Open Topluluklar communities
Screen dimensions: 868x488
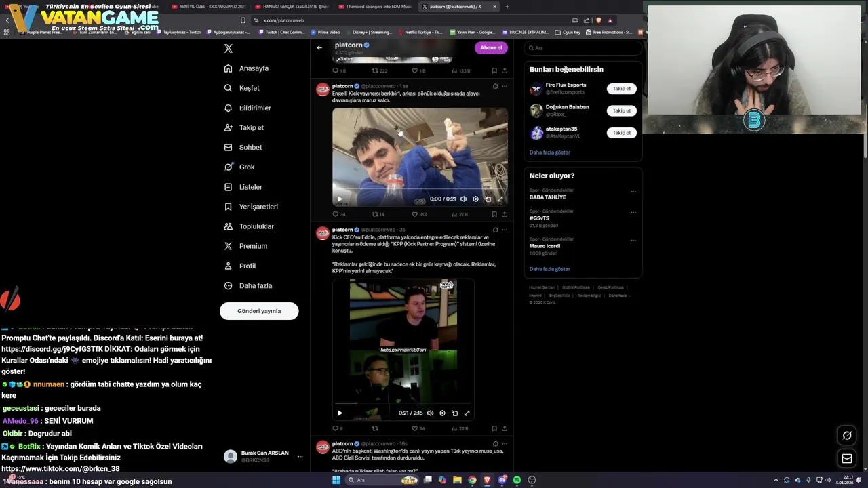tap(249, 226)
